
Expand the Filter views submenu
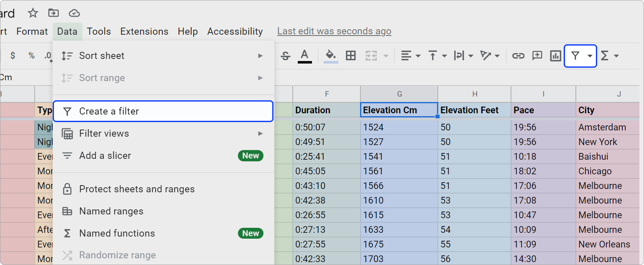163,133
